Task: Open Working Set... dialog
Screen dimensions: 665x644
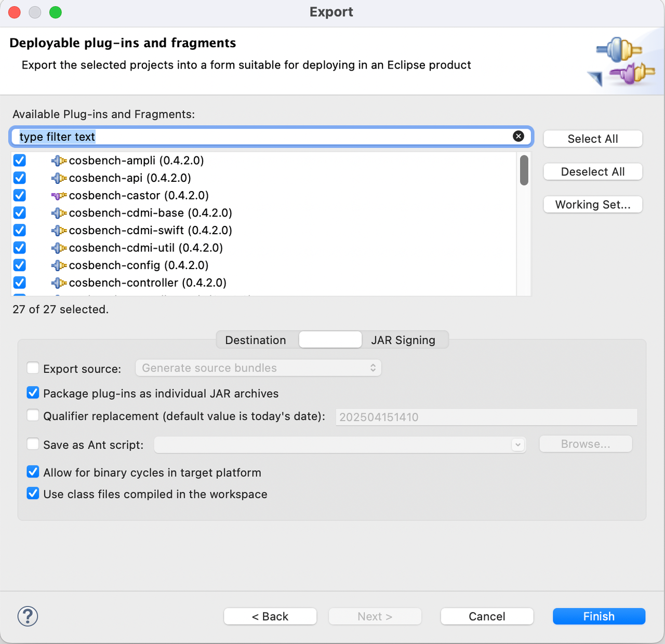Action: point(593,205)
